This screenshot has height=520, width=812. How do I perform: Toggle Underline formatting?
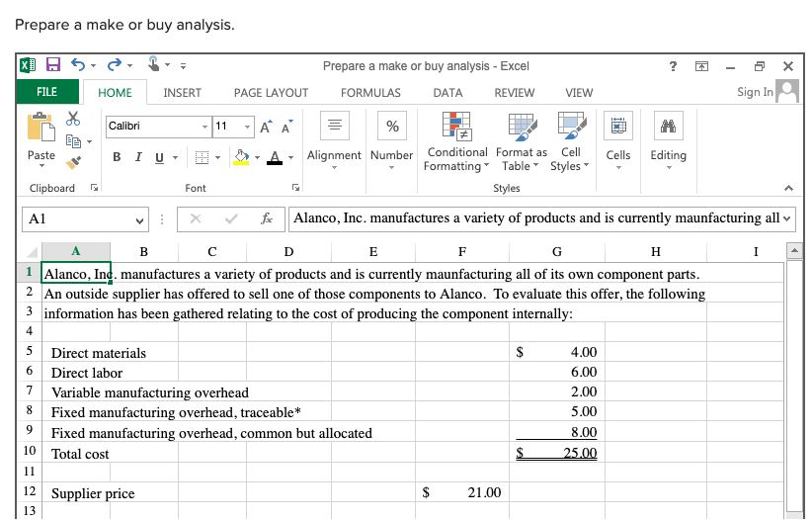click(x=159, y=157)
